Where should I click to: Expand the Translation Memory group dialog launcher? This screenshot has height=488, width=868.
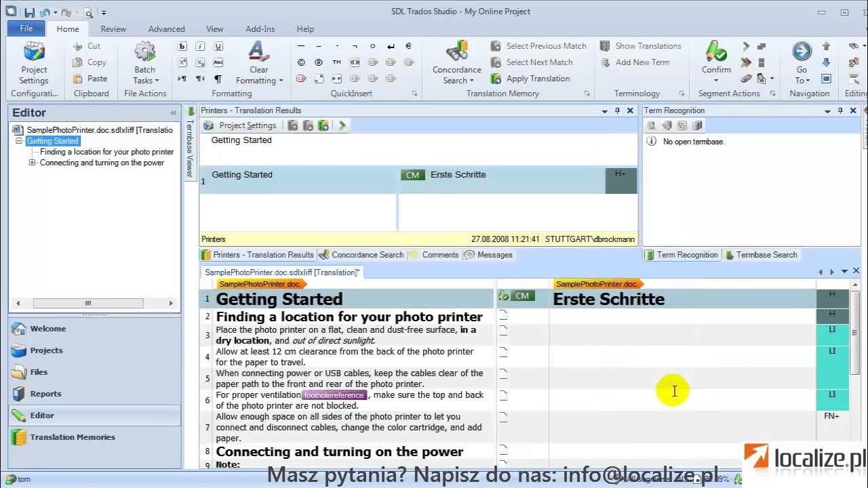pyautogui.click(x=587, y=94)
